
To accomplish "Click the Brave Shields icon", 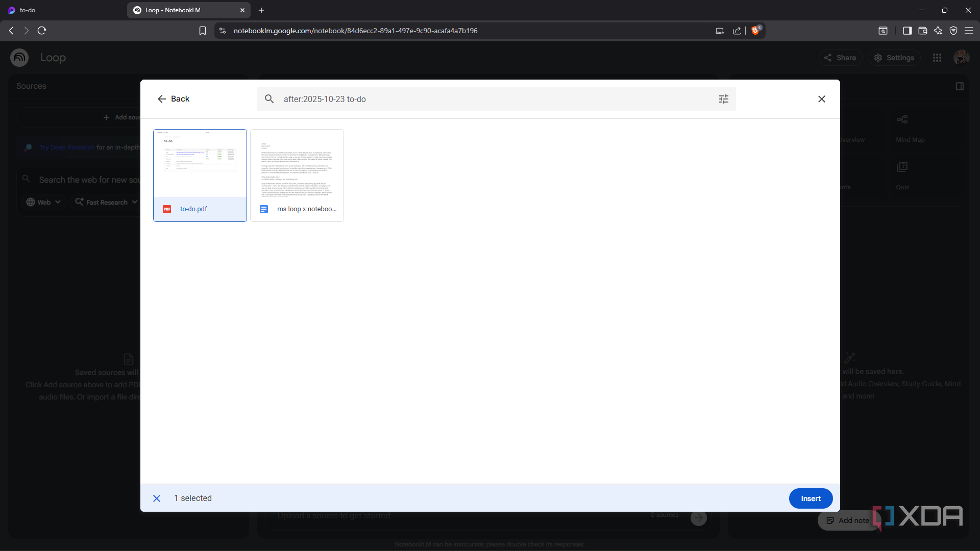I will pos(756,31).
